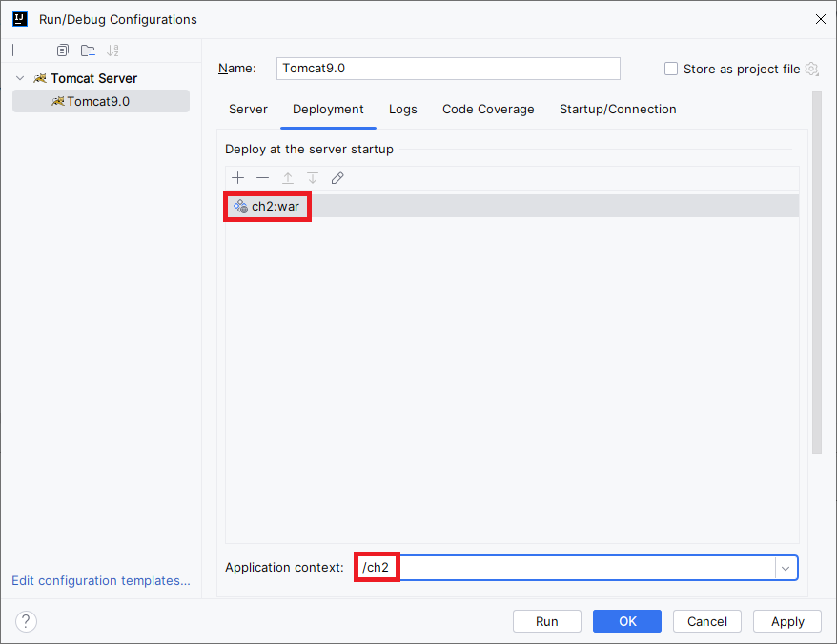Add a new run configuration

tap(13, 50)
